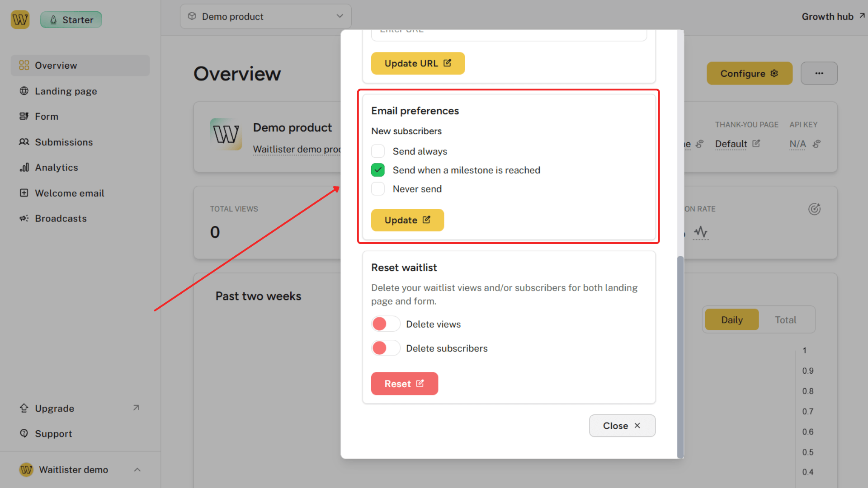
Task: Check the Send always checkbox
Action: [x=377, y=151]
